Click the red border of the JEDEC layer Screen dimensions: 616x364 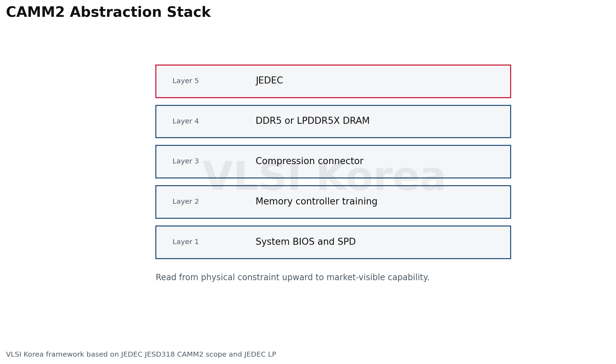[x=333, y=65]
